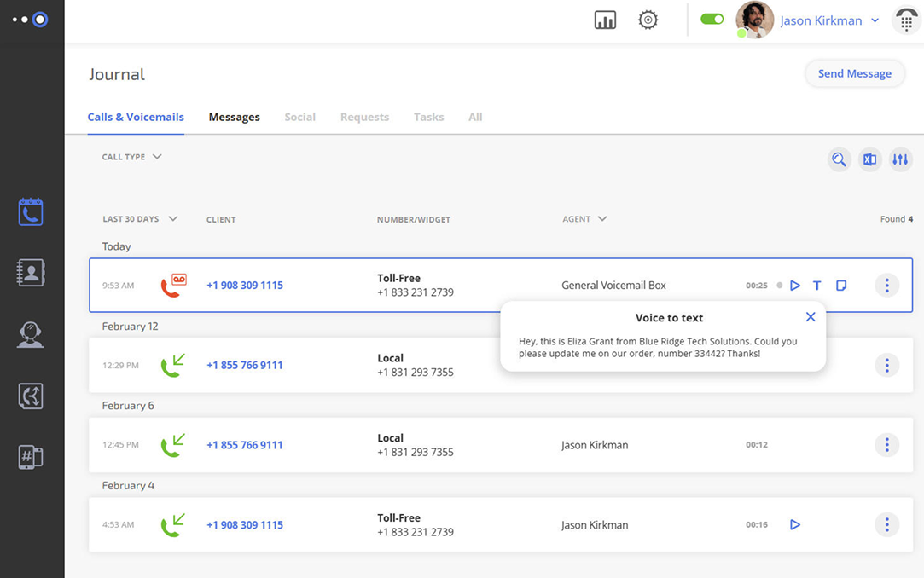This screenshot has width=924, height=578.
Task: Open the Last 30 Days dropdown
Action: [x=140, y=219]
